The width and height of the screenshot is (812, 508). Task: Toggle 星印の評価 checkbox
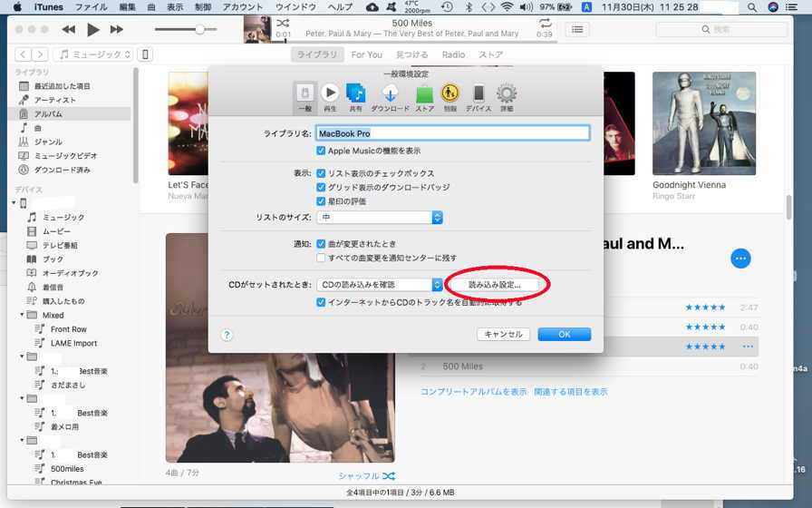pos(321,201)
